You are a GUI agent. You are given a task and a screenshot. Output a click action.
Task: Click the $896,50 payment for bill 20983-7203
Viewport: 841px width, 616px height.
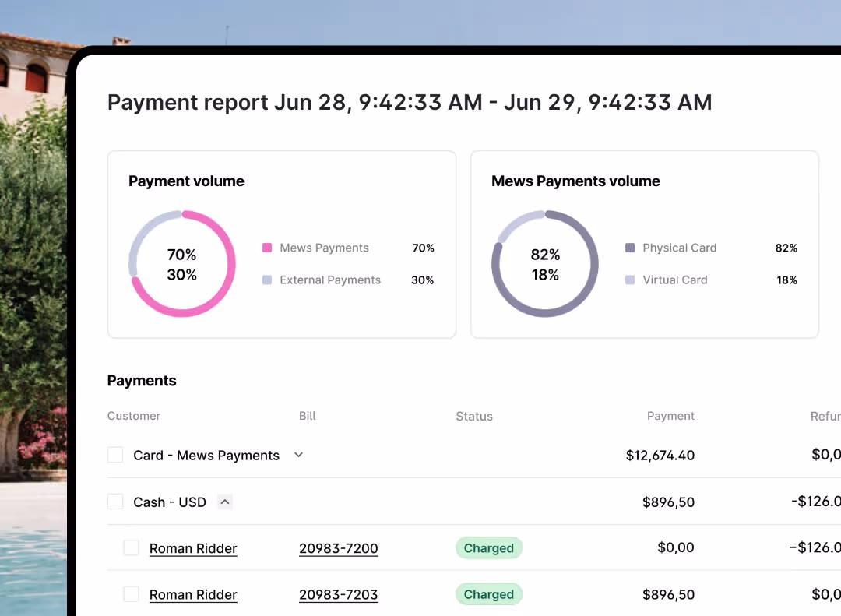[x=668, y=594]
